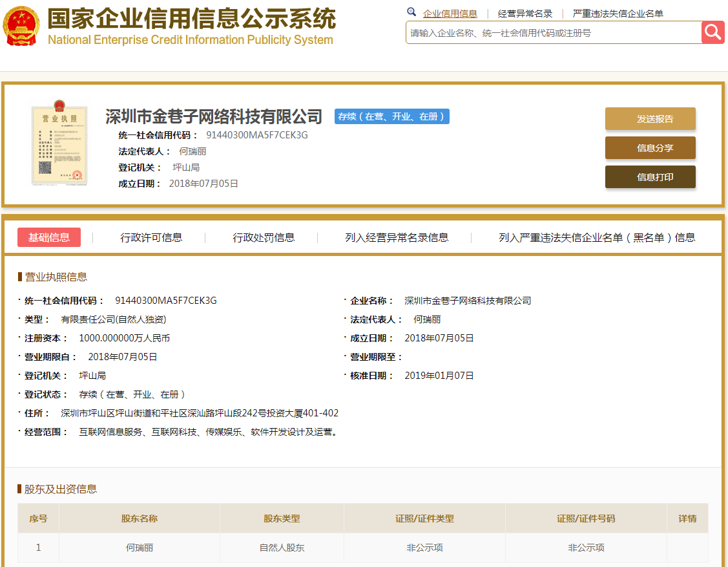
Task: Open the 列入严重违法失信企业名单（黑名单）信息 tab
Action: [x=597, y=237]
